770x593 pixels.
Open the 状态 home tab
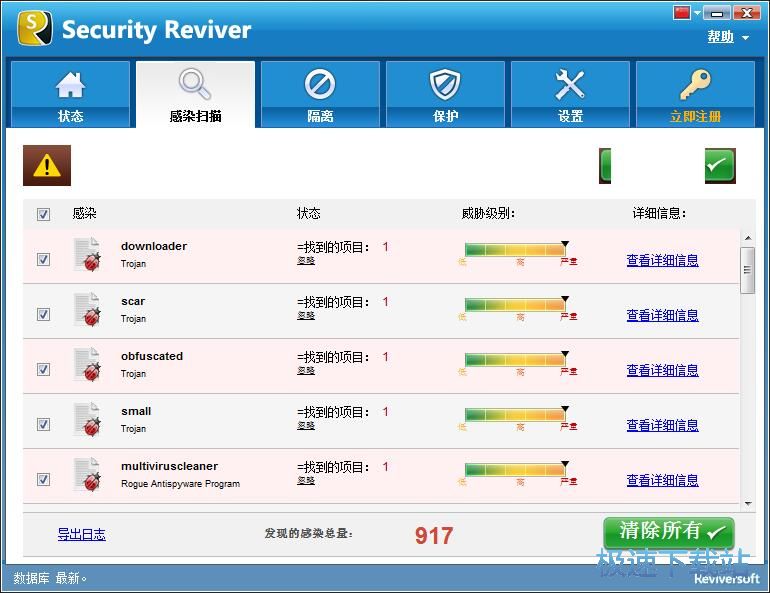[70, 94]
